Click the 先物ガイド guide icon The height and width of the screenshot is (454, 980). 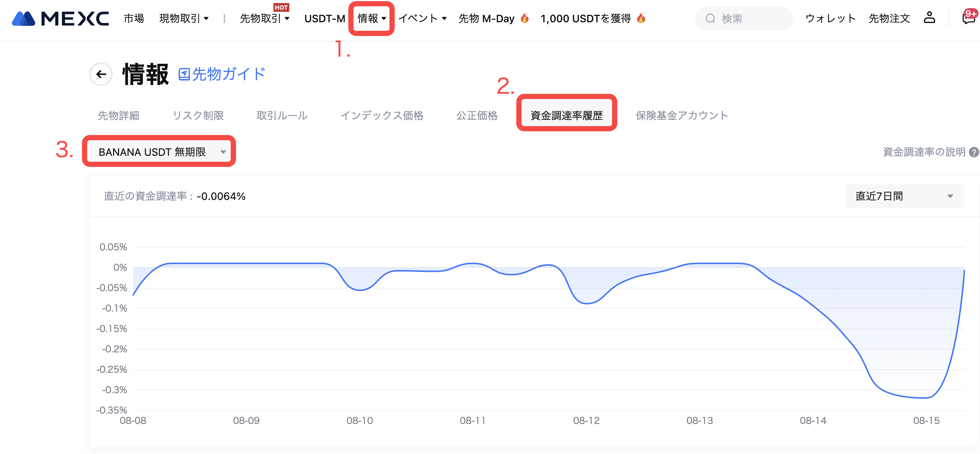184,75
